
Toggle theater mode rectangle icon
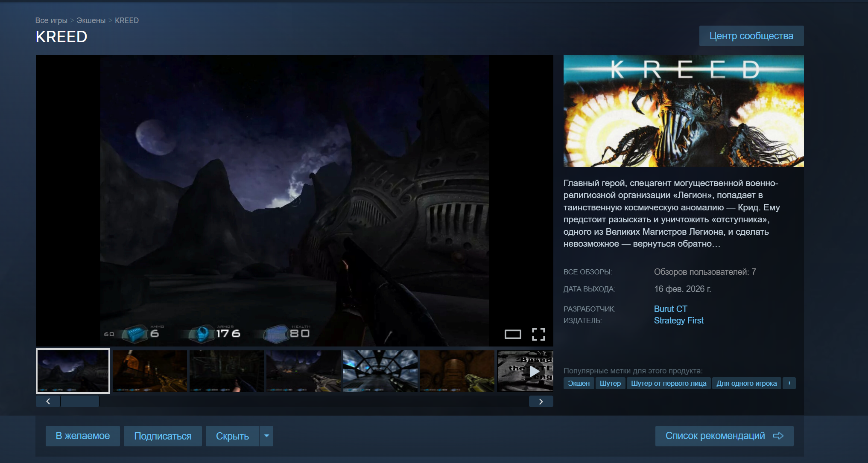513,334
